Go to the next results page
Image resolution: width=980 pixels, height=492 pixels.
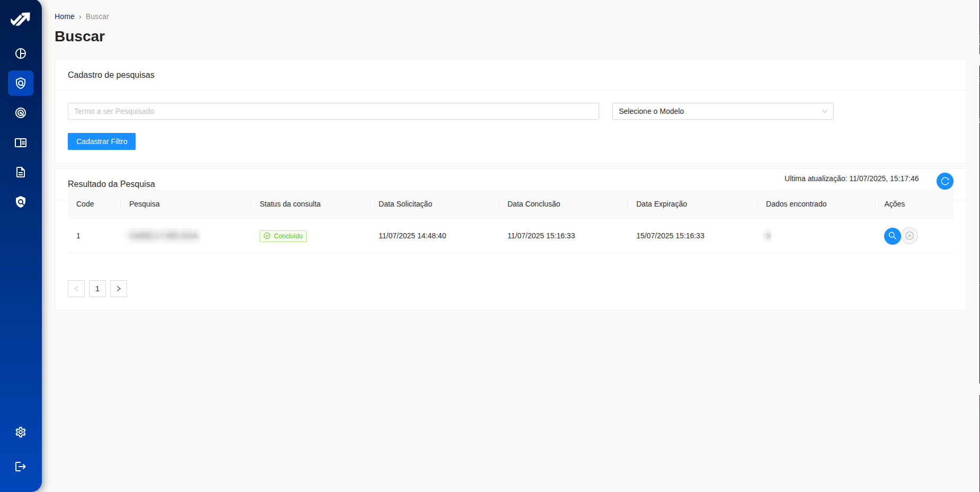click(119, 289)
